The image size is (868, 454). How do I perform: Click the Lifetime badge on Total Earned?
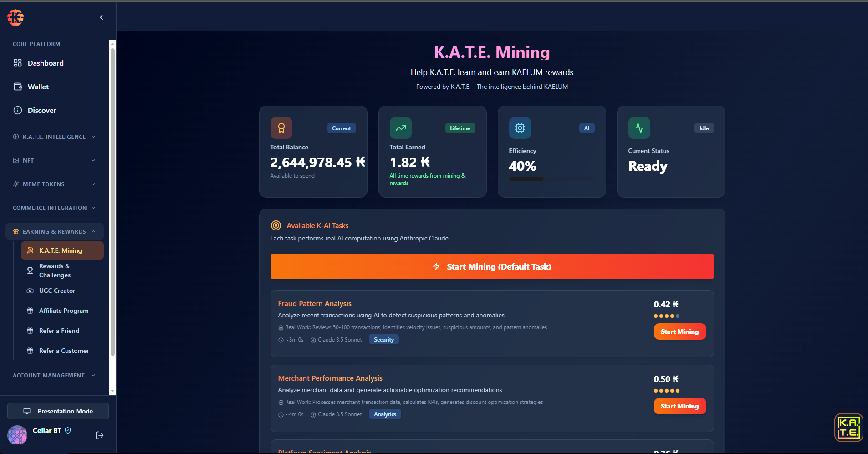point(460,128)
